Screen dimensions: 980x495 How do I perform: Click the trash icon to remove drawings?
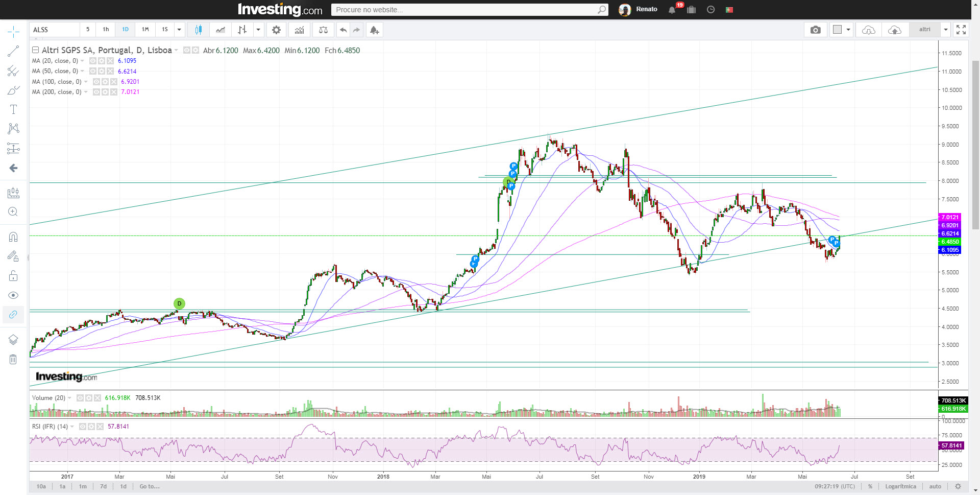pyautogui.click(x=13, y=359)
